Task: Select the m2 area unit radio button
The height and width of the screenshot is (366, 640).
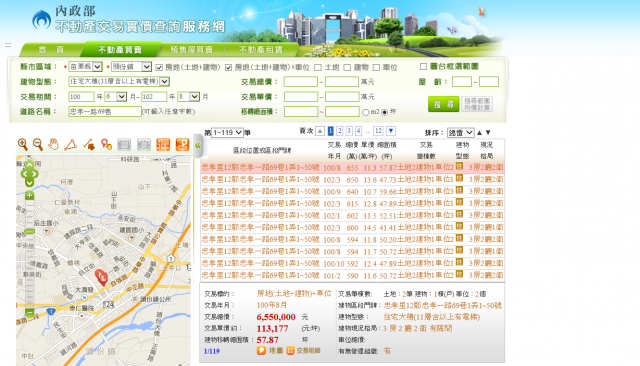Action: tap(365, 112)
